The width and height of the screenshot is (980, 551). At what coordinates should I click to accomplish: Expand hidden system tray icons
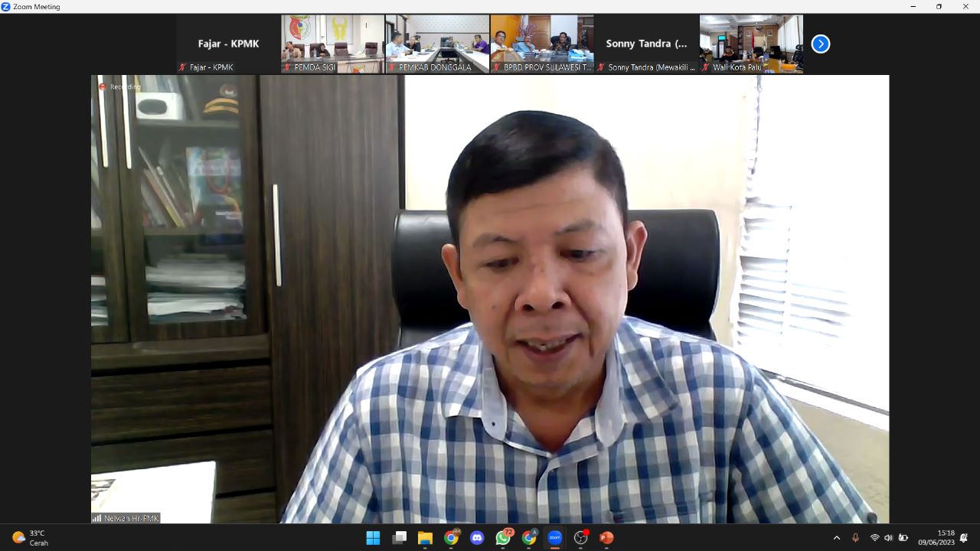(836, 538)
